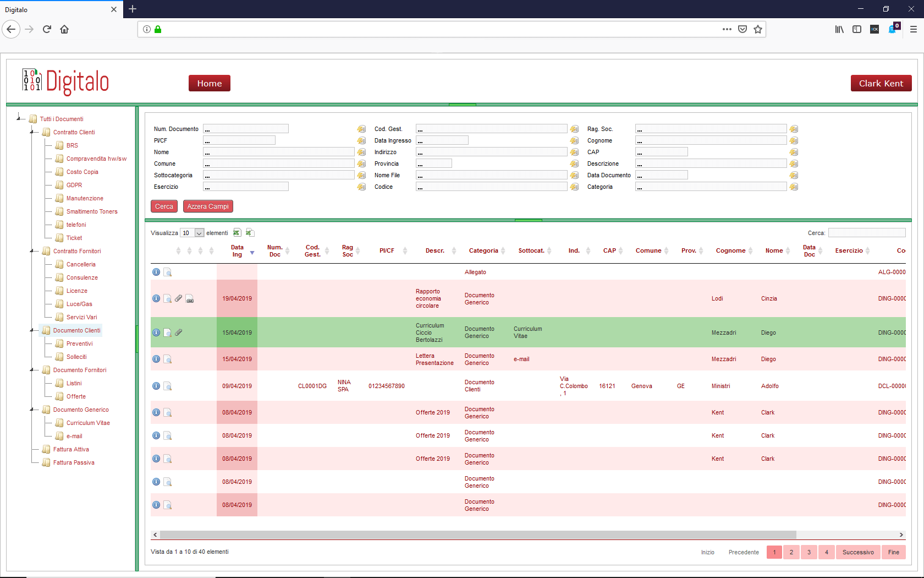Click the link icon in Lodi Cinzia row
The width and height of the screenshot is (924, 578).
[x=190, y=299]
